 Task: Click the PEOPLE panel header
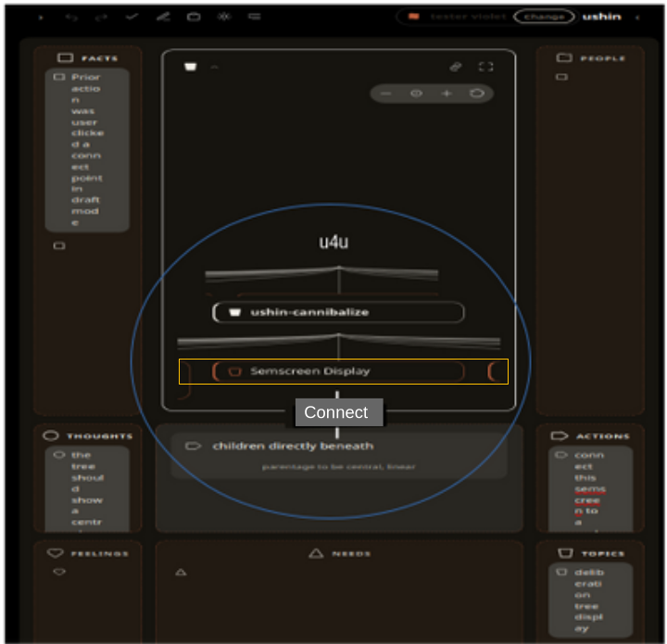[590, 57]
